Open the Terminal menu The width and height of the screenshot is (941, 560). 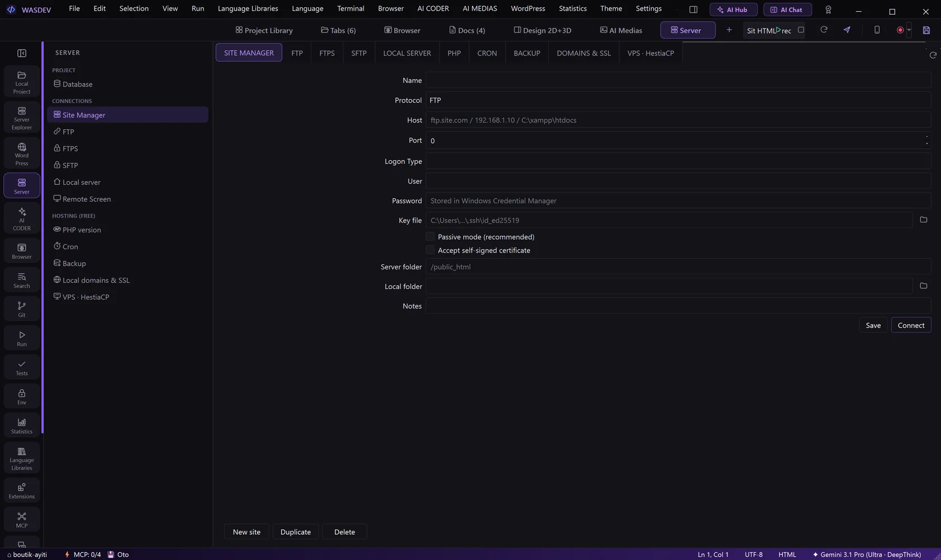click(x=351, y=8)
